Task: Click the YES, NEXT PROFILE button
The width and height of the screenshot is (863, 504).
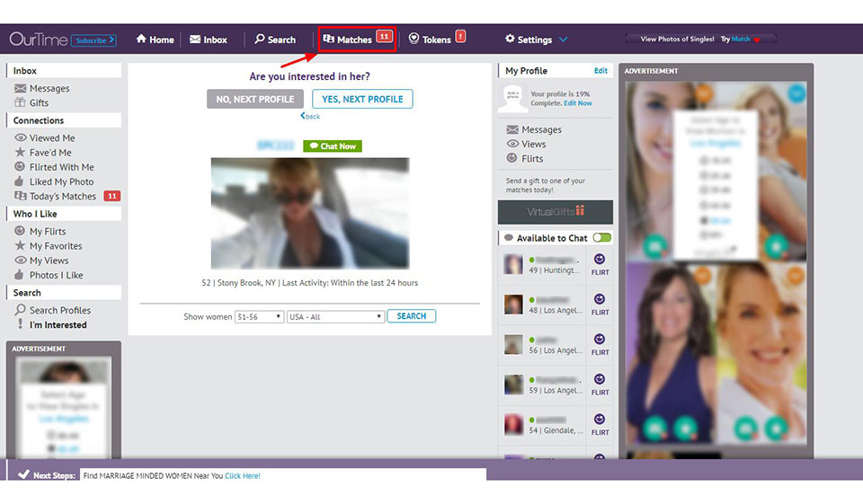Action: [362, 99]
